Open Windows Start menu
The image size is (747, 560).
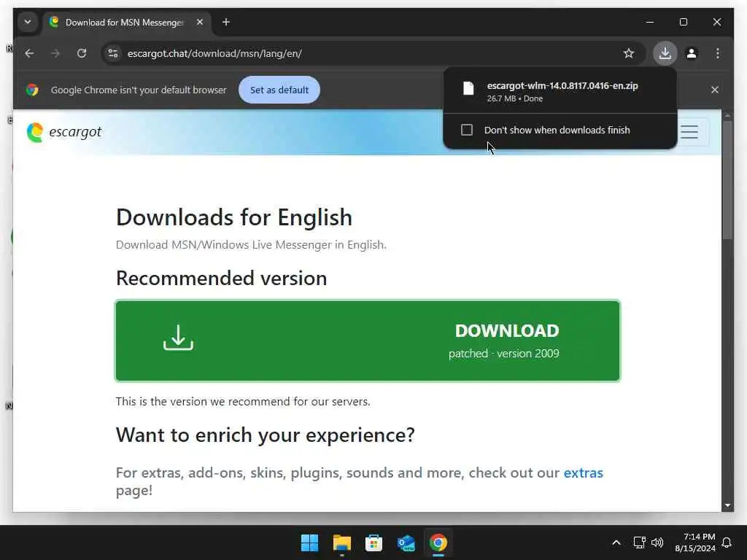(309, 542)
